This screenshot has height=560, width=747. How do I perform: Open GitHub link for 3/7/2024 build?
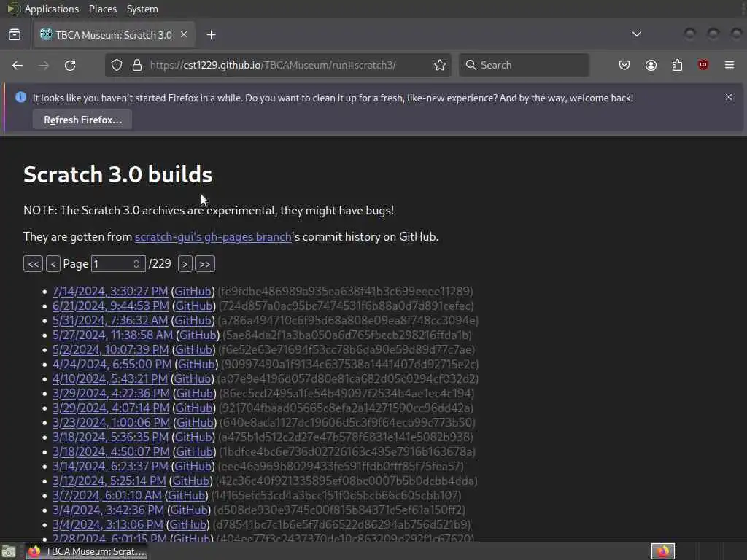pos(186,495)
